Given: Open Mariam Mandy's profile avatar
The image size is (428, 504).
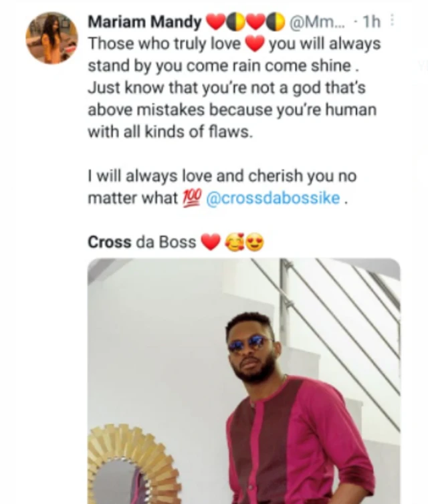Looking at the screenshot, I should tap(51, 37).
